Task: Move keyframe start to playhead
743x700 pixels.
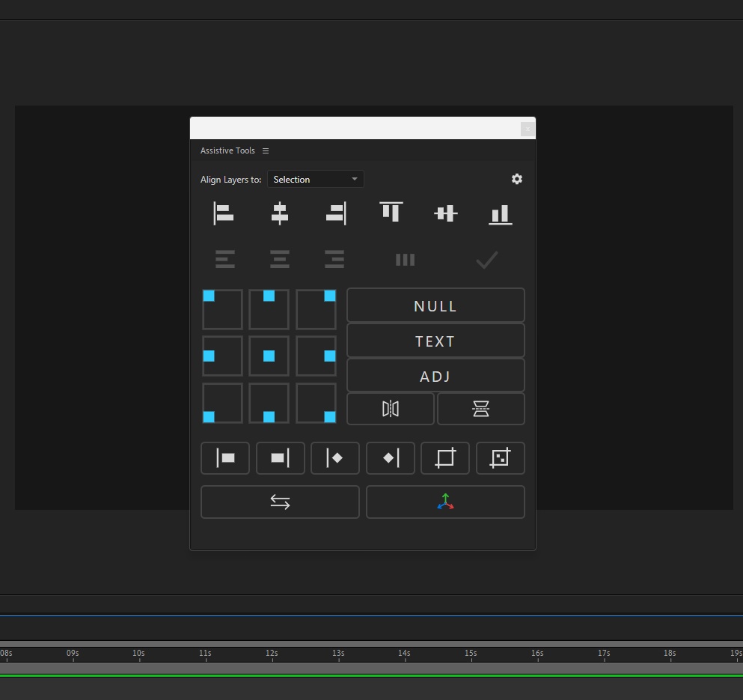Action: pyautogui.click(x=335, y=458)
